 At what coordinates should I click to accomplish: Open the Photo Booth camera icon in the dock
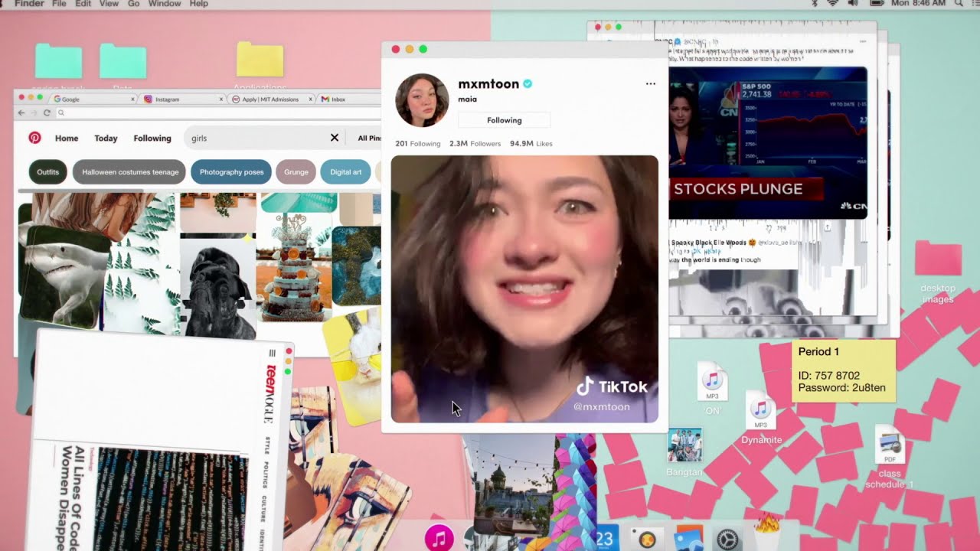coord(646,539)
